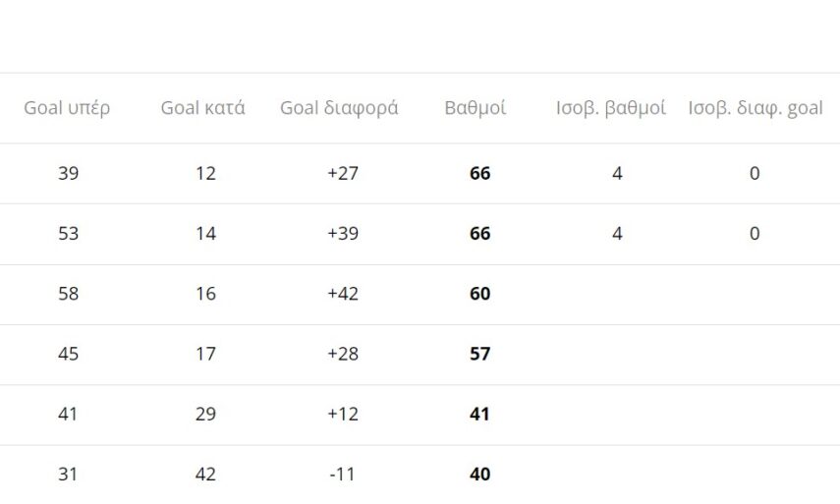Select the bold 57 points cell
The width and height of the screenshot is (840, 504).
pos(479,354)
